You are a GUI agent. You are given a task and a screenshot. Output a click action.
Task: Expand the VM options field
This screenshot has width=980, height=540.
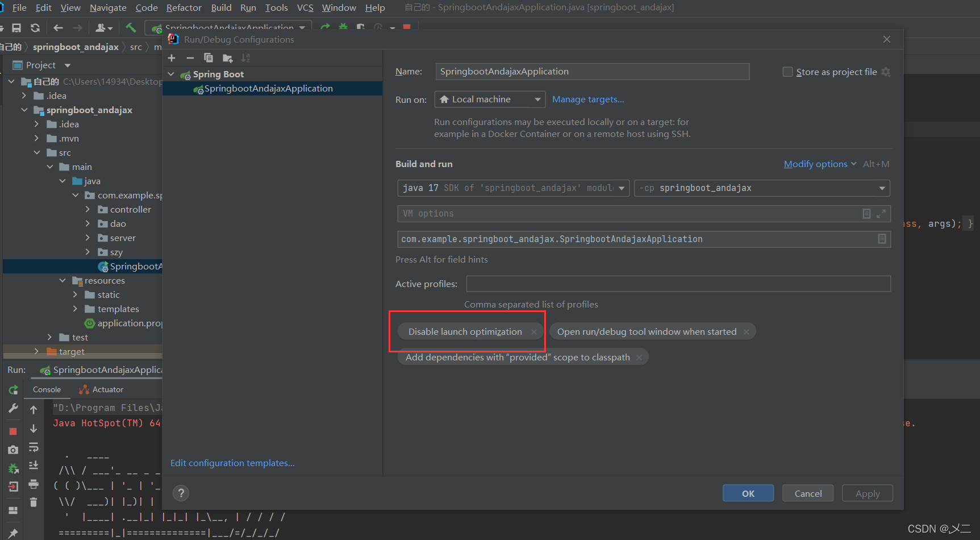881,214
